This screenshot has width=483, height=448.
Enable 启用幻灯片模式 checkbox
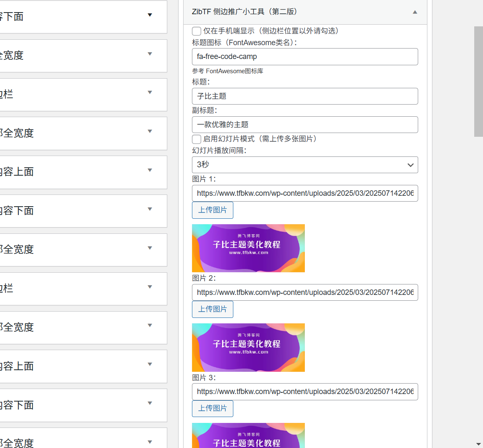tap(197, 139)
